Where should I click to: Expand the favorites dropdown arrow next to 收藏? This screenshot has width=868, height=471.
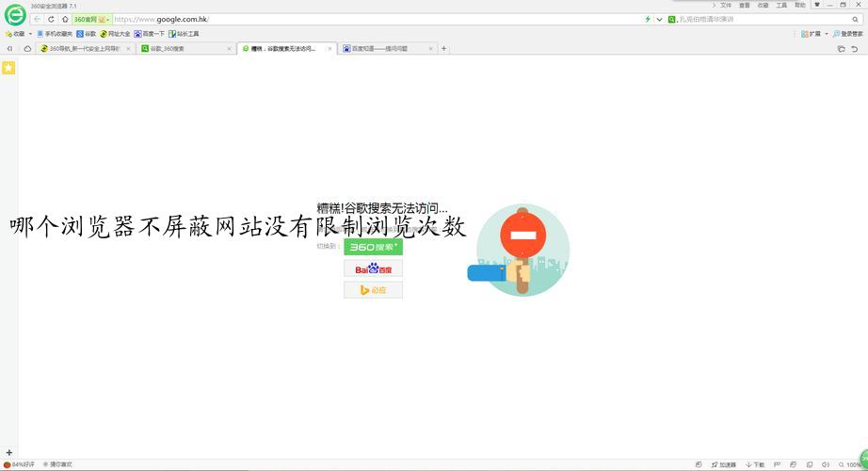pyautogui.click(x=30, y=34)
